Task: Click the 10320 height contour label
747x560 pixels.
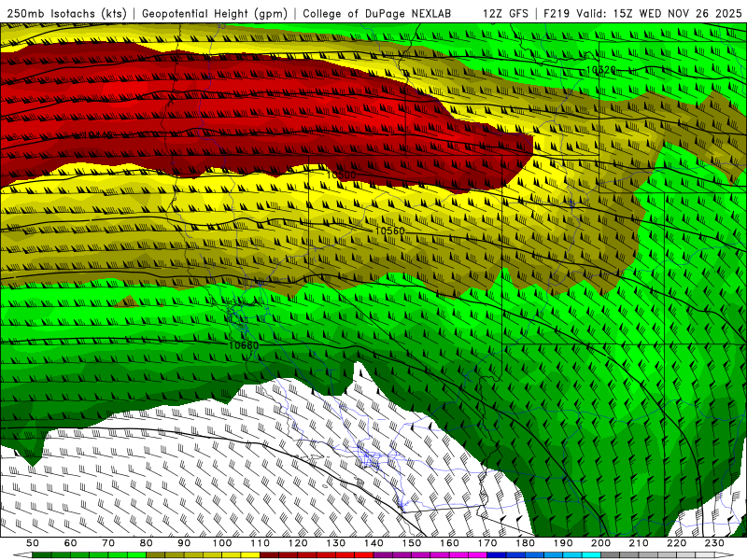Action: (x=600, y=70)
